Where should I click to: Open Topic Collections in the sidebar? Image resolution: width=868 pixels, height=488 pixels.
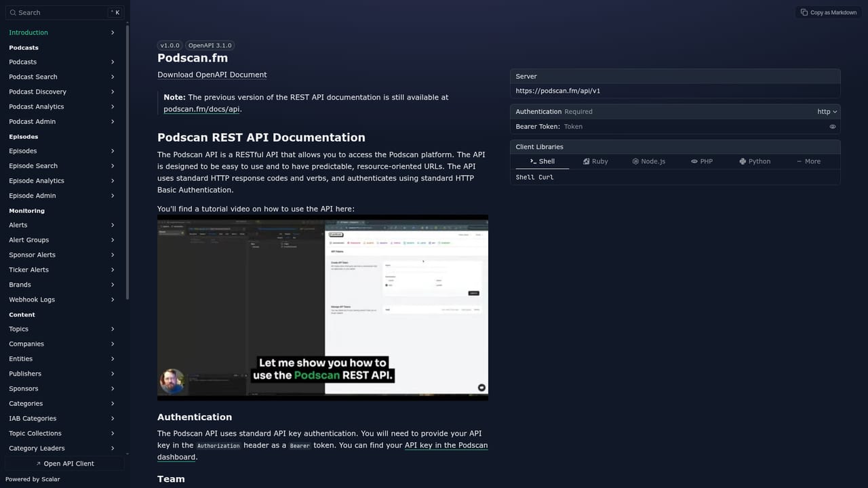point(62,434)
